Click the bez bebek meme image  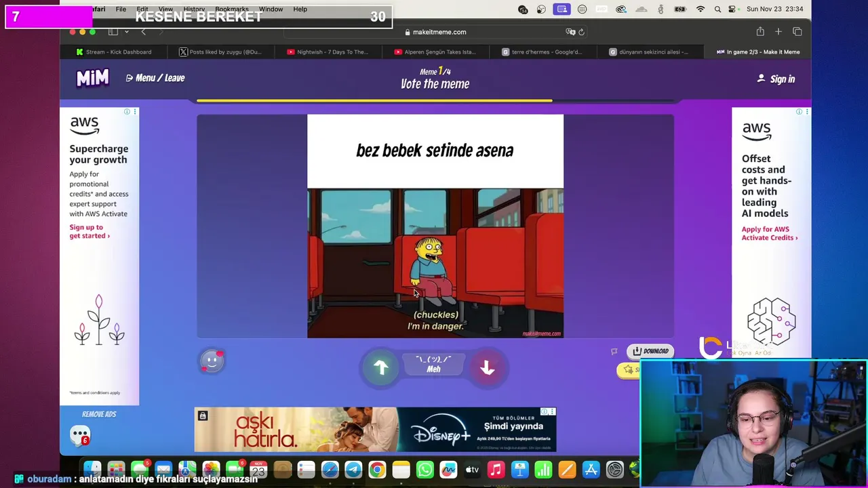pyautogui.click(x=435, y=226)
